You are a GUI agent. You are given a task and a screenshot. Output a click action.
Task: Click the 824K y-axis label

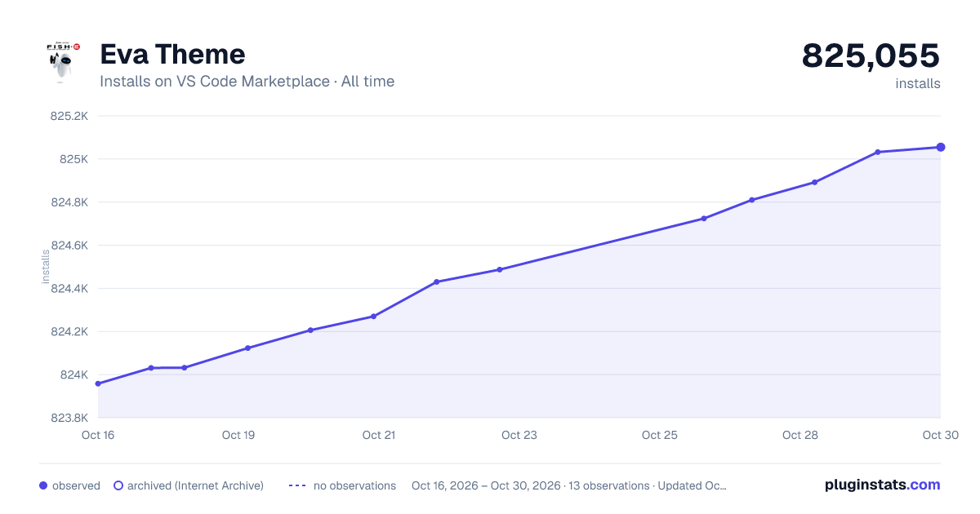[x=73, y=375]
